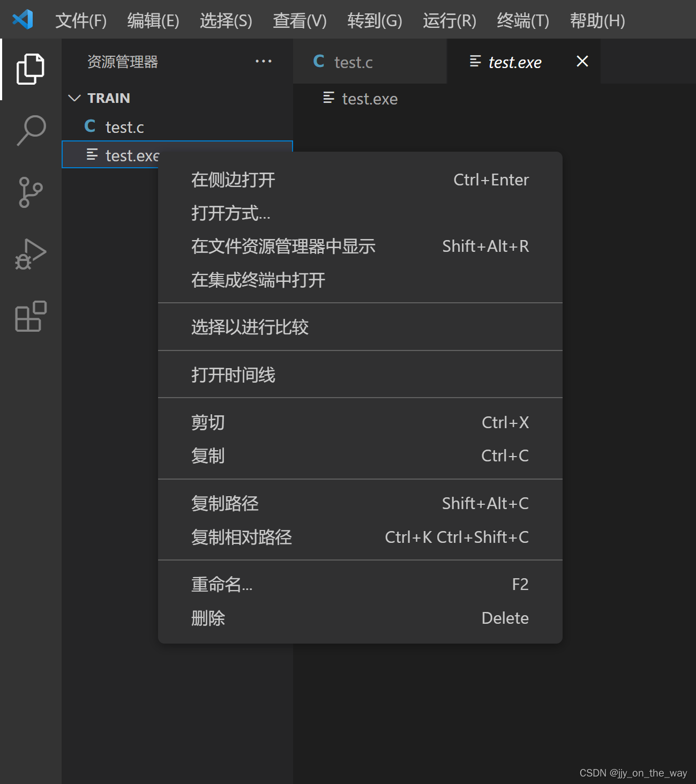Select test.c in the Explorer tree
Screen dimensions: 696x784
124,126
